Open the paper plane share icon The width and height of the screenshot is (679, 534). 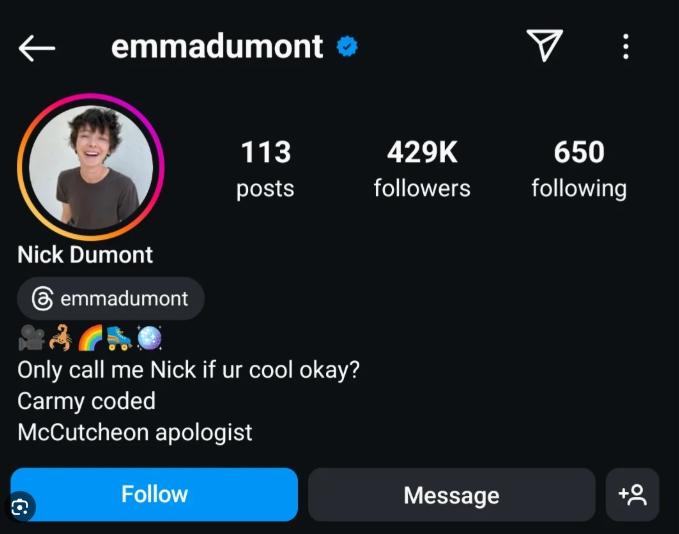(544, 45)
